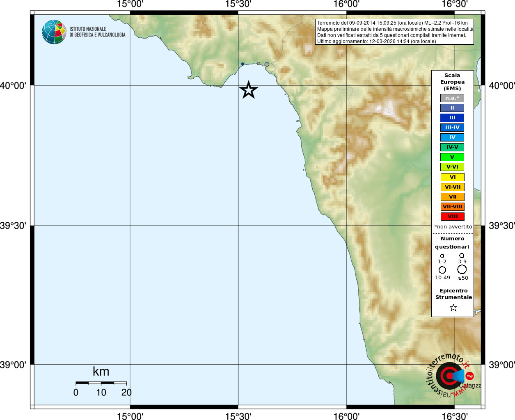Image resolution: width=515 pixels, height=420 pixels.
Task: Click the blue intensity dot on the coast
Action: point(243,64)
